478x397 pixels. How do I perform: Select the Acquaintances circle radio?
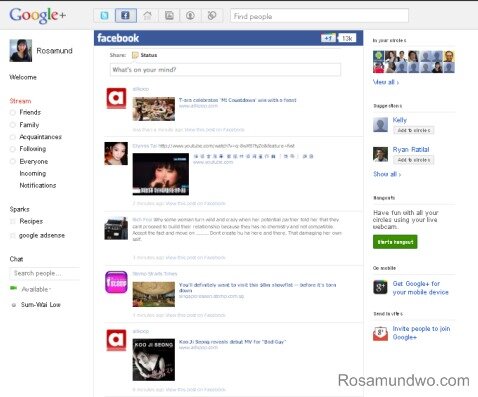(x=13, y=137)
